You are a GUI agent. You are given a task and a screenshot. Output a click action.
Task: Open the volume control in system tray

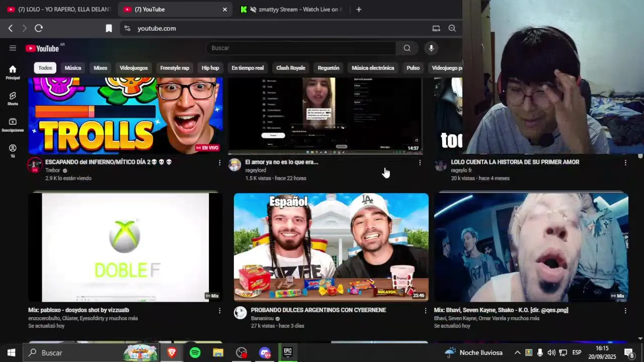(551, 352)
